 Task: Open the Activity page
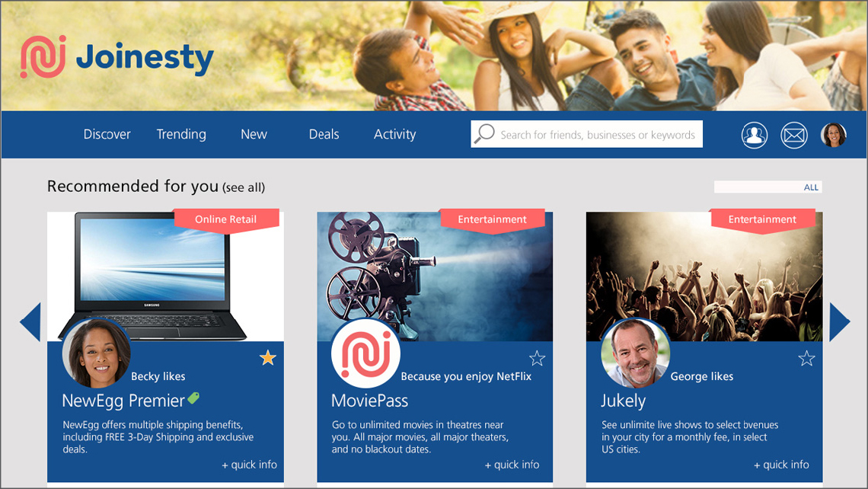pyautogui.click(x=394, y=135)
